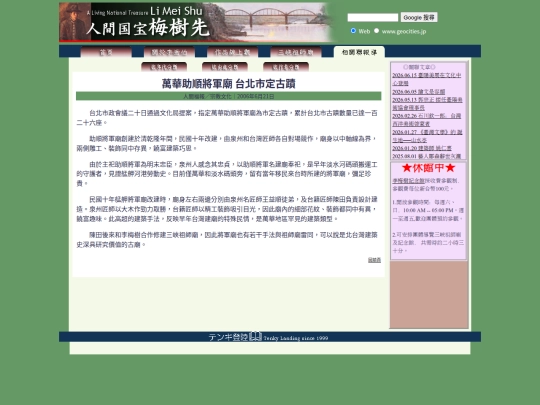Screen dimensions: 540x405
Task: Open the second navigation tab next to 首頁
Action: click(169, 52)
